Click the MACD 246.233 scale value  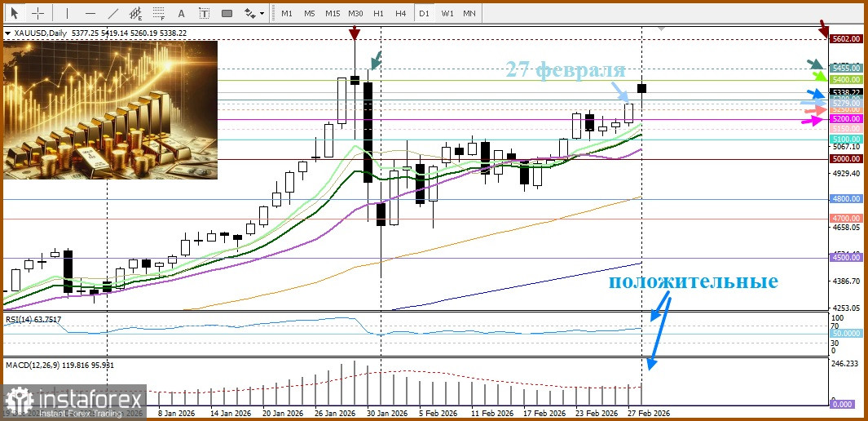[844, 364]
